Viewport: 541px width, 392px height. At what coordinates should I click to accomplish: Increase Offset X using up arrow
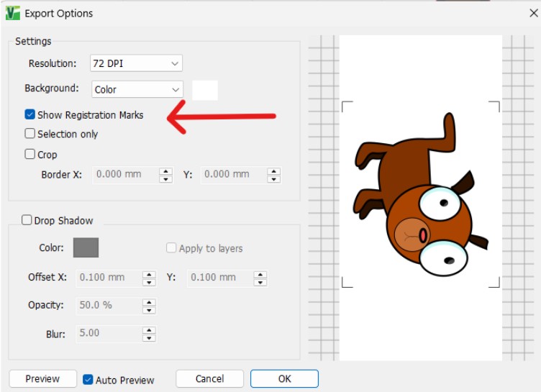coord(149,275)
